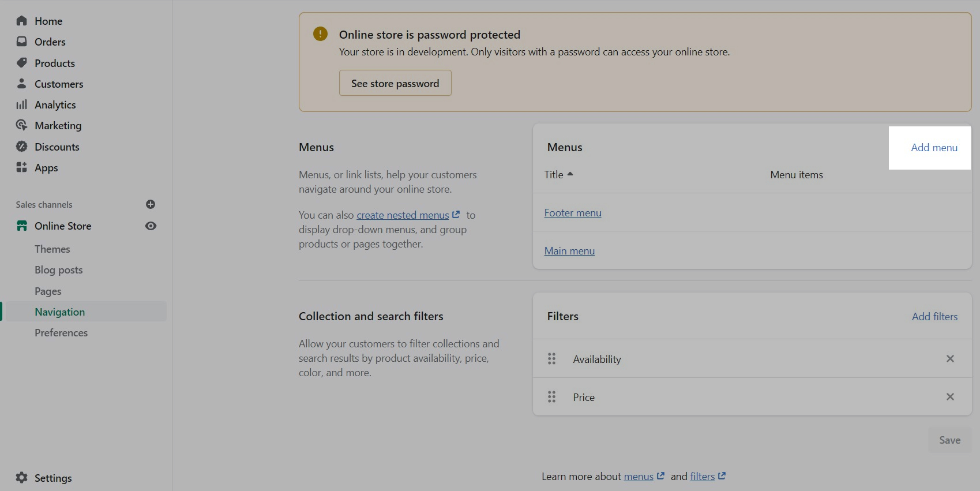Remove the Price filter
This screenshot has width=980, height=491.
pos(950,397)
